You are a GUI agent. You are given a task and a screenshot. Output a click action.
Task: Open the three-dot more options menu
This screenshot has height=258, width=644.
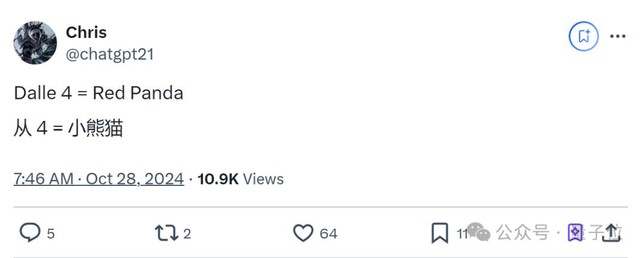[618, 36]
